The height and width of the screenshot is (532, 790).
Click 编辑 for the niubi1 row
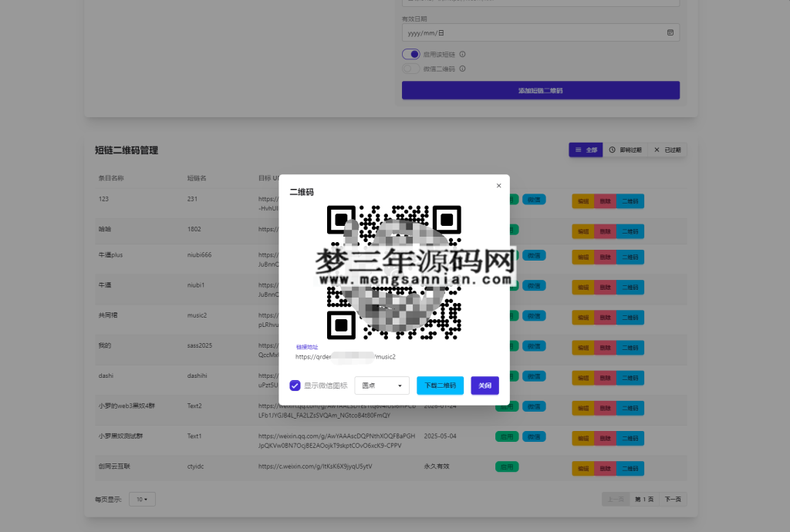pos(583,288)
